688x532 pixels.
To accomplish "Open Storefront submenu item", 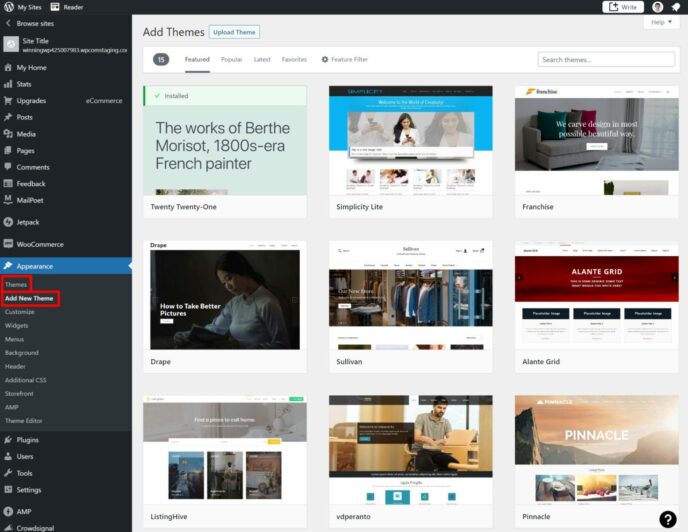I will [x=19, y=393].
